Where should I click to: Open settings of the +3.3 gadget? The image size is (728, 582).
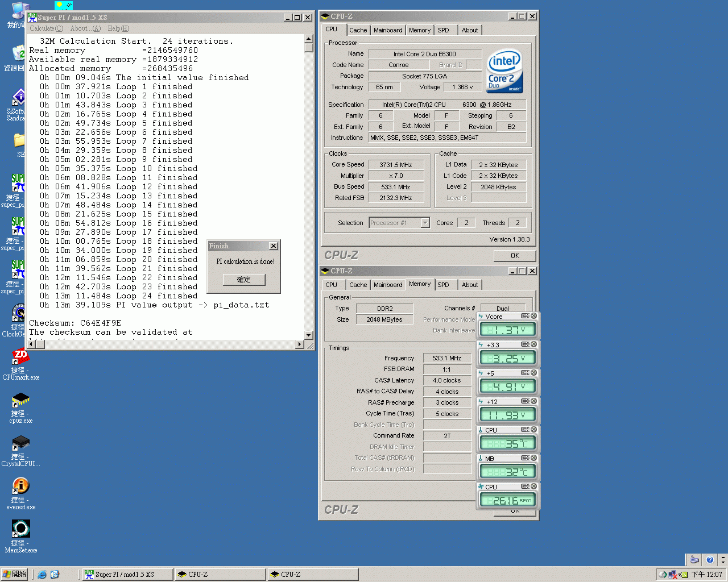[525, 344]
